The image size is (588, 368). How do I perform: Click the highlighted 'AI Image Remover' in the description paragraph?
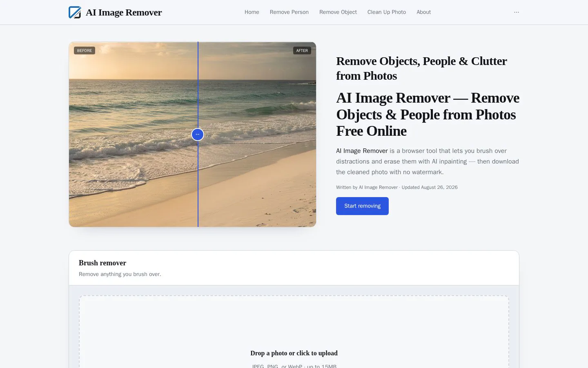pos(362,151)
